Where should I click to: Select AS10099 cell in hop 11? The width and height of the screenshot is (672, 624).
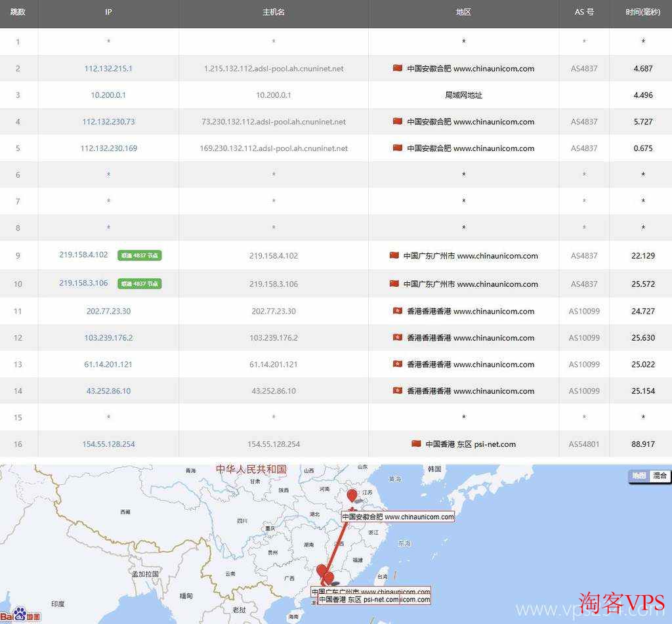pos(584,311)
